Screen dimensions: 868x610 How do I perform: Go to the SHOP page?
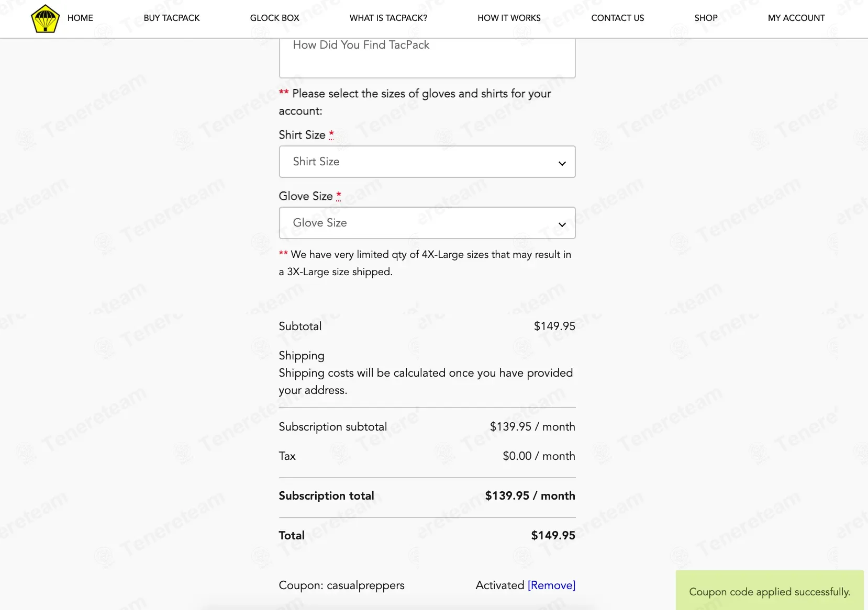click(x=706, y=18)
